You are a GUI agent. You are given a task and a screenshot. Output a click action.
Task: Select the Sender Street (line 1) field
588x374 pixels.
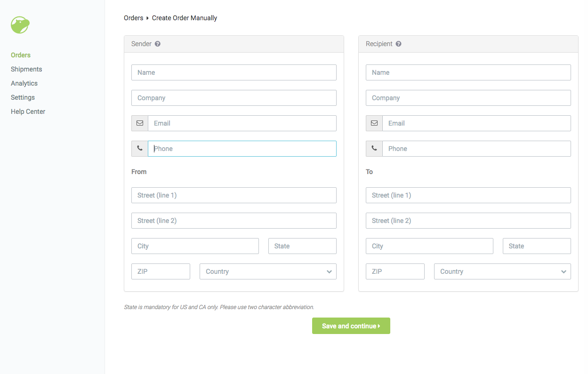point(234,195)
